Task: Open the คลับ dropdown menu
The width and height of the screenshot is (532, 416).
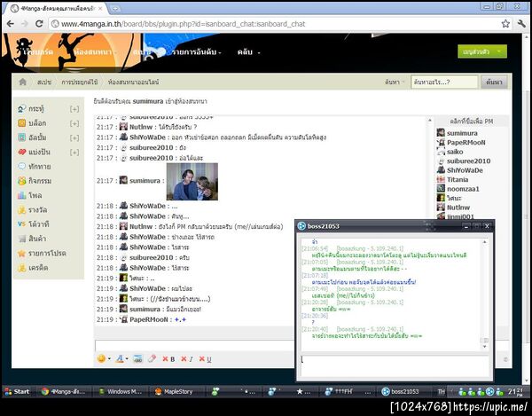Action: (248, 52)
